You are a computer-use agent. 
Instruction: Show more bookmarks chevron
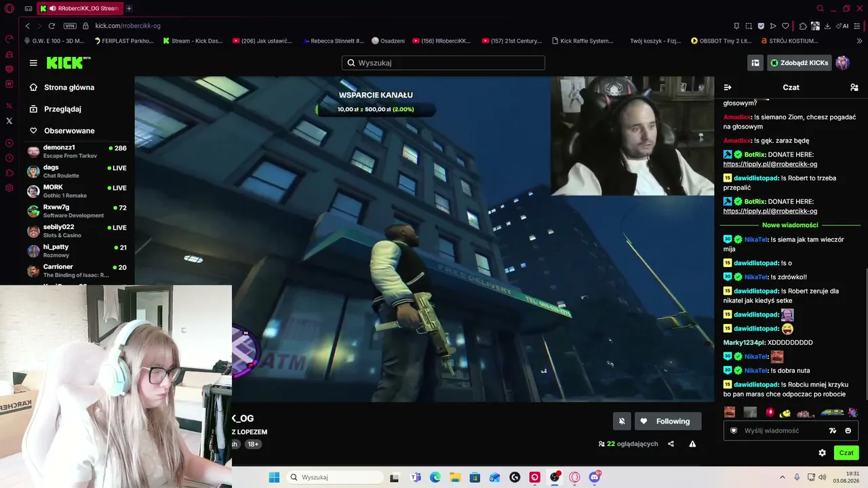pos(859,41)
